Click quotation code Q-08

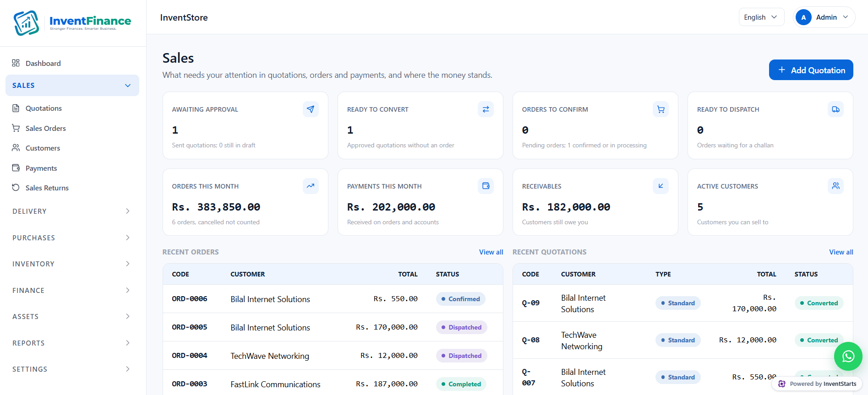pyautogui.click(x=531, y=340)
